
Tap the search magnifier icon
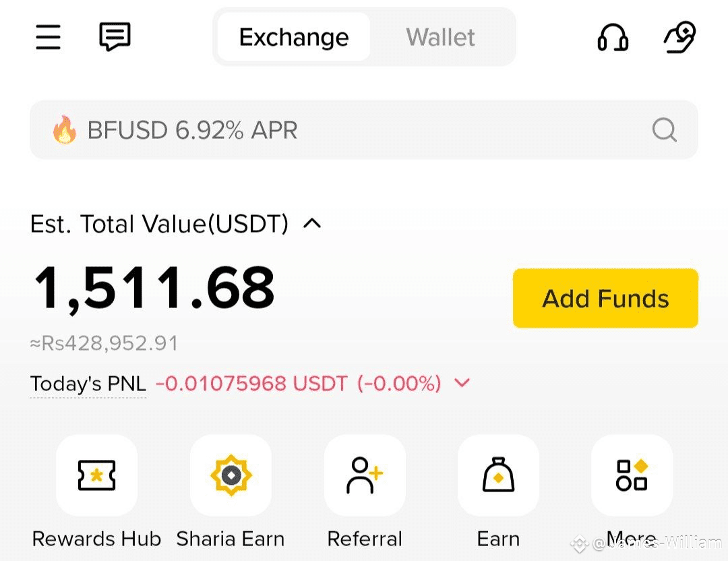pyautogui.click(x=665, y=129)
